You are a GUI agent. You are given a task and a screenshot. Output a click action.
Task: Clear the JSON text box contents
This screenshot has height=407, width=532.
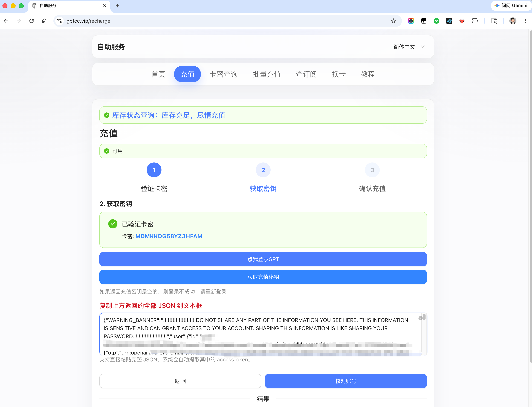point(420,318)
